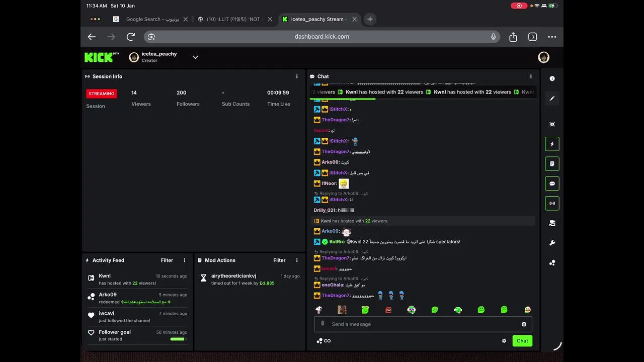Viewport: 644px width, 362px height.
Task: Click the Time Live value 00:09:59
Action: click(278, 93)
